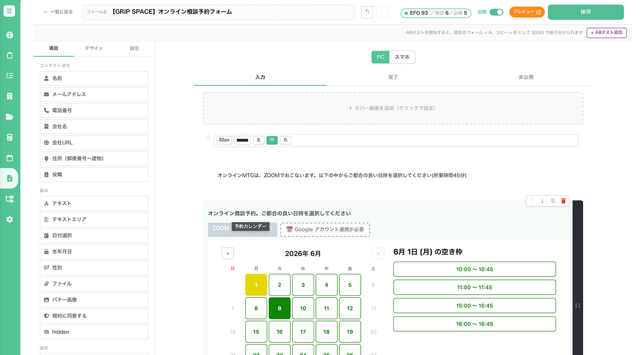Add 電話番号 field

94,111
